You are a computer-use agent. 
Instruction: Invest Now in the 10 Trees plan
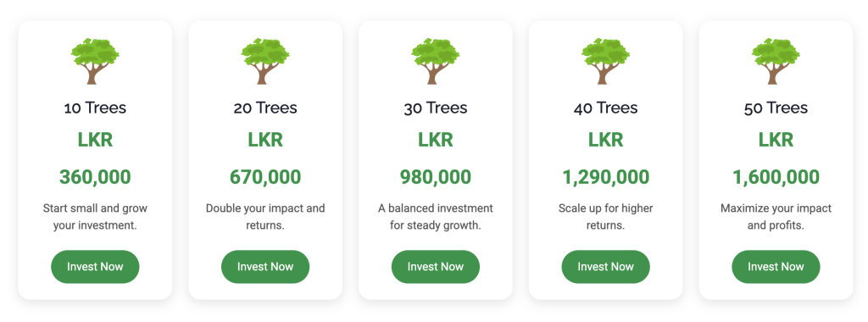(x=95, y=267)
